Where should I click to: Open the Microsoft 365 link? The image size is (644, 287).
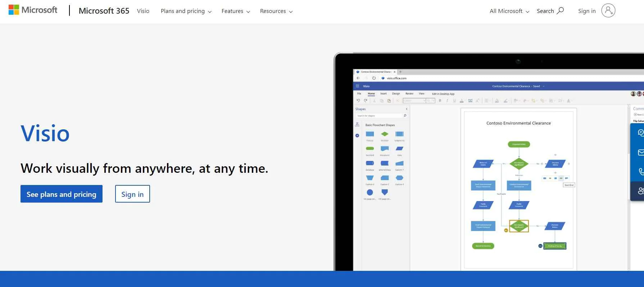(104, 11)
